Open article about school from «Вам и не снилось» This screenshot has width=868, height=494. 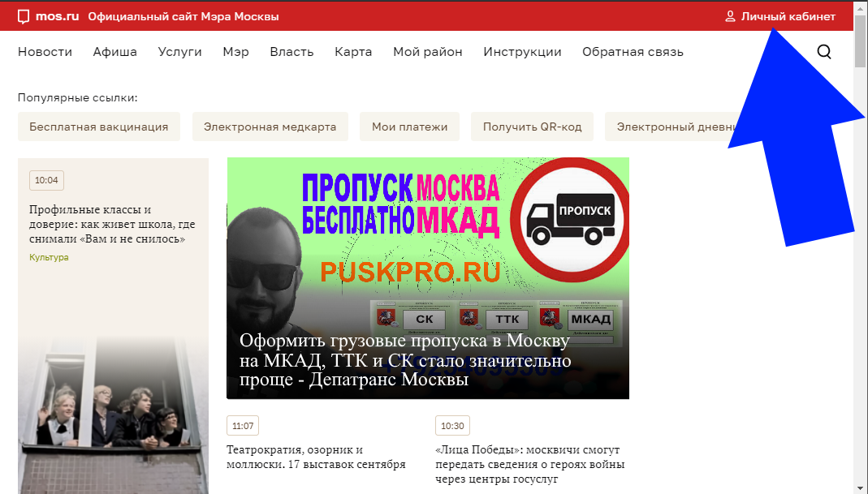point(112,224)
